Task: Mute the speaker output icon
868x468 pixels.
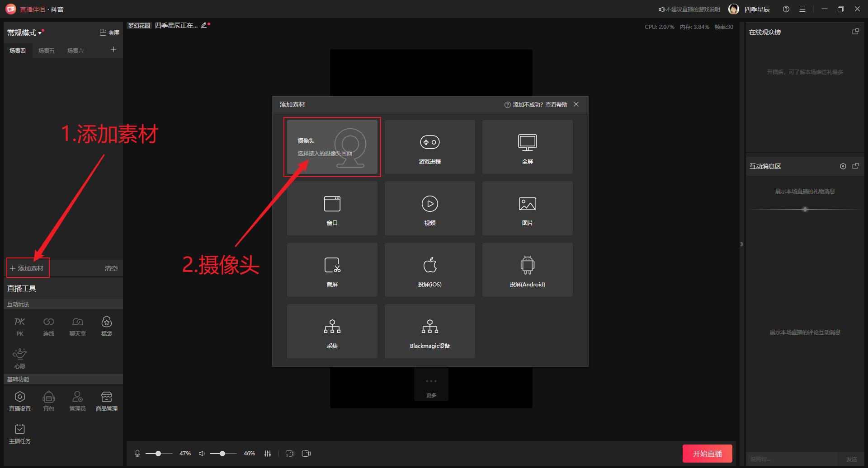Action: point(202,453)
